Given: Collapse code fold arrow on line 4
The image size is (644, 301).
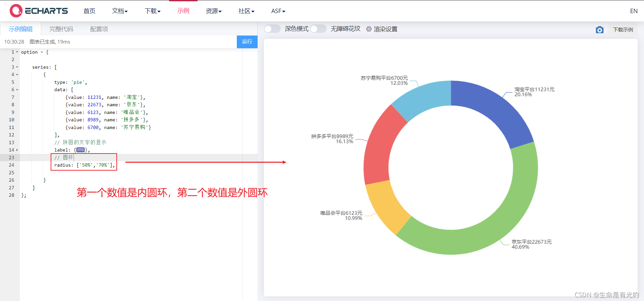Looking at the screenshot, I should (17, 74).
